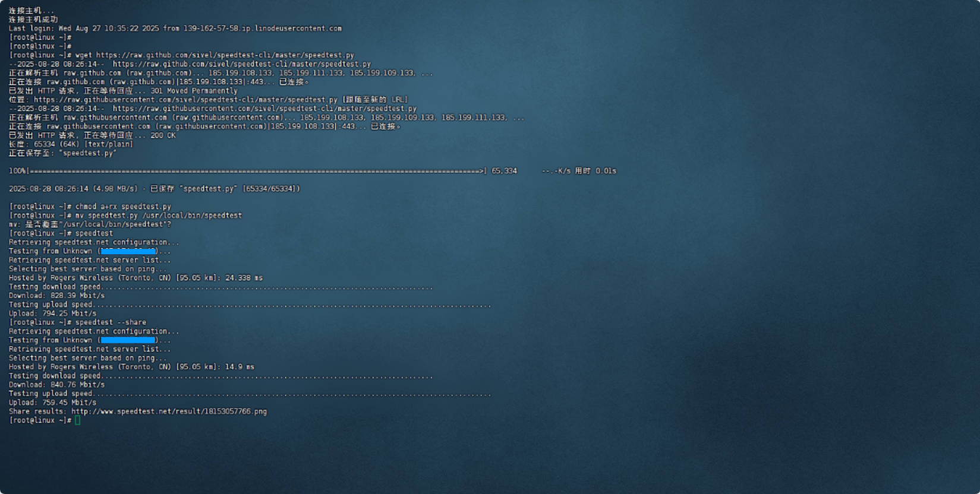Click the speedtest.net result PNG share URL

169,411
